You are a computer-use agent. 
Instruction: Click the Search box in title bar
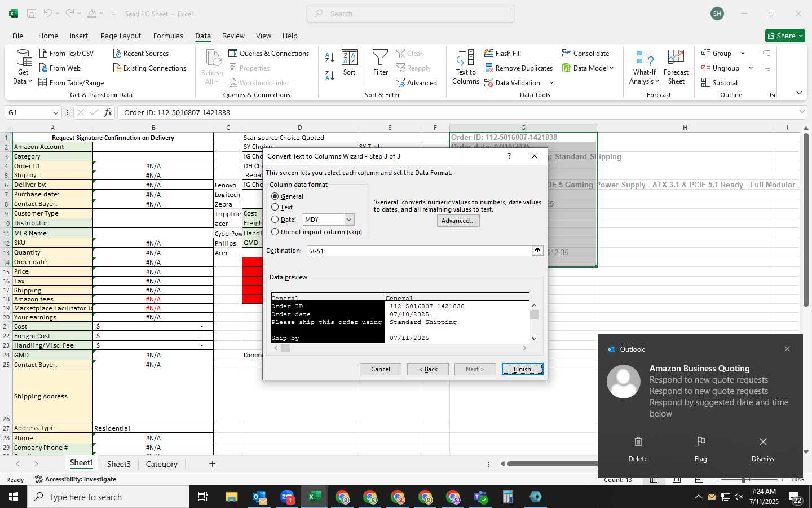click(x=411, y=14)
